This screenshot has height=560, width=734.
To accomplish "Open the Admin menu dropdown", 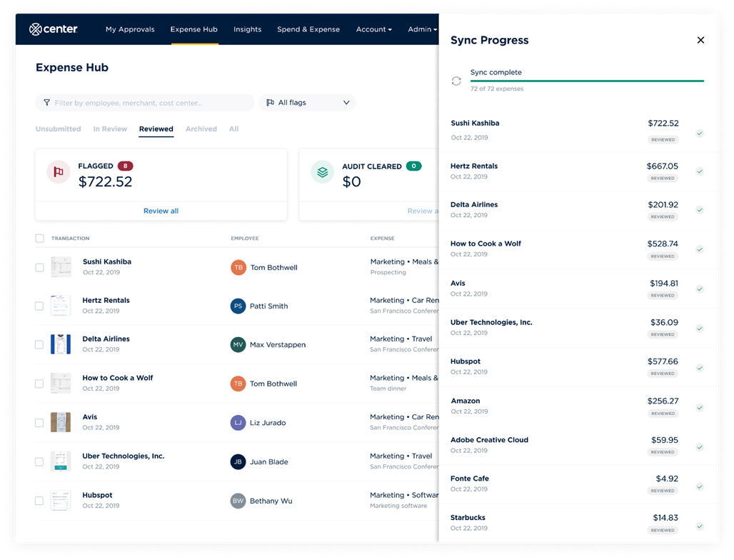I will (422, 29).
